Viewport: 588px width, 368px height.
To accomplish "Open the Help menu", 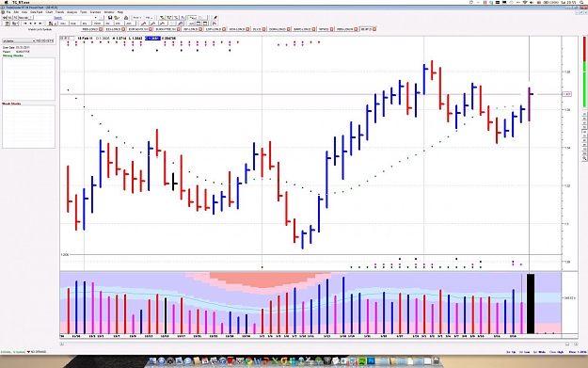I will 120,12.
